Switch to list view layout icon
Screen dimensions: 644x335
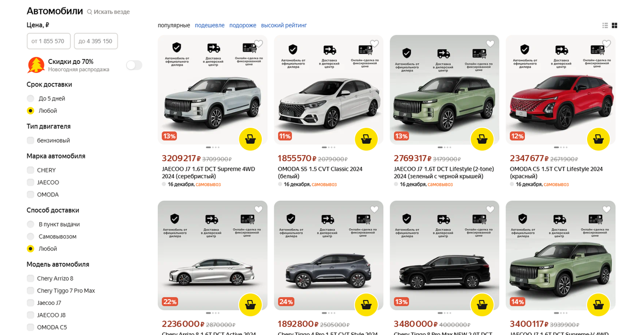(x=605, y=25)
